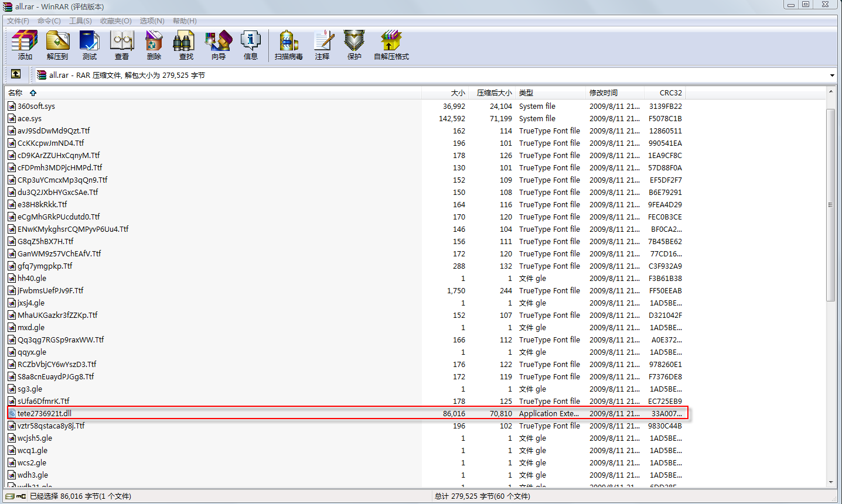Image resolution: width=842 pixels, height=504 pixels.
Task: Start the 向导 (Wizard) tool
Action: coord(219,46)
